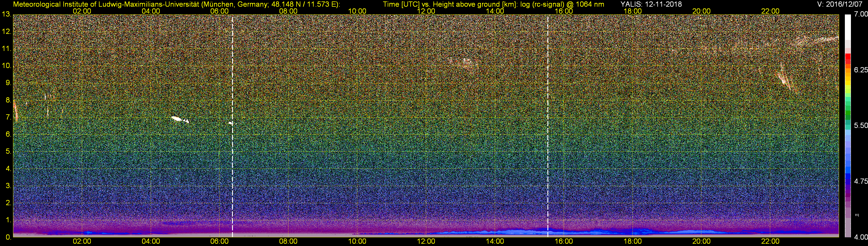Click the bottom axis '22:00' time label
The width and height of the screenshot is (868, 246).
click(770, 241)
